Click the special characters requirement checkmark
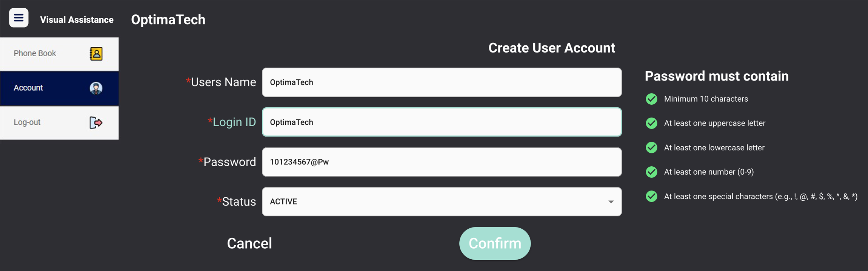Screen dimensions: 868x271 (651, 196)
